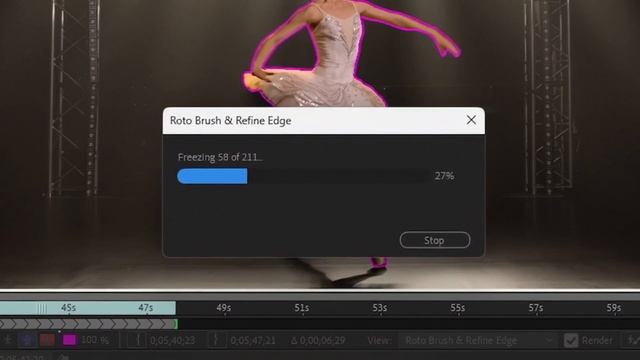Click the Roto Brush span bar with arrows
The image size is (640, 360).
(x=88, y=324)
